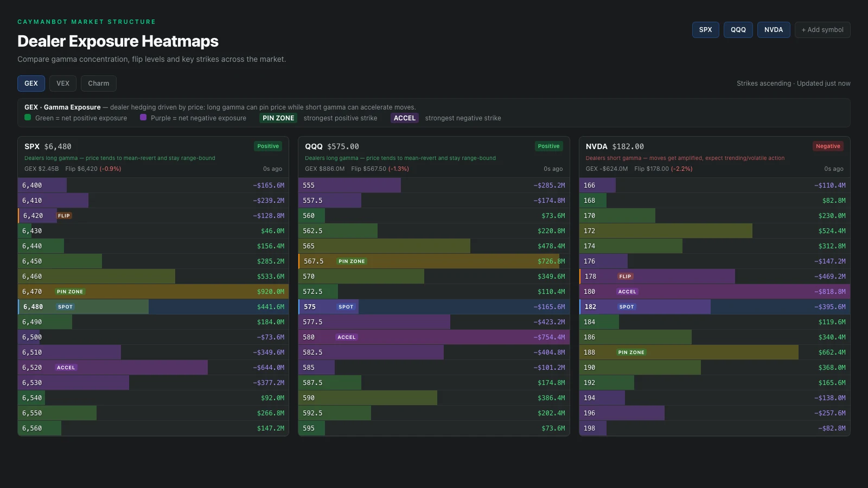Click the -$257.6M value in NVDA
The image size is (868, 488).
coord(830,413)
